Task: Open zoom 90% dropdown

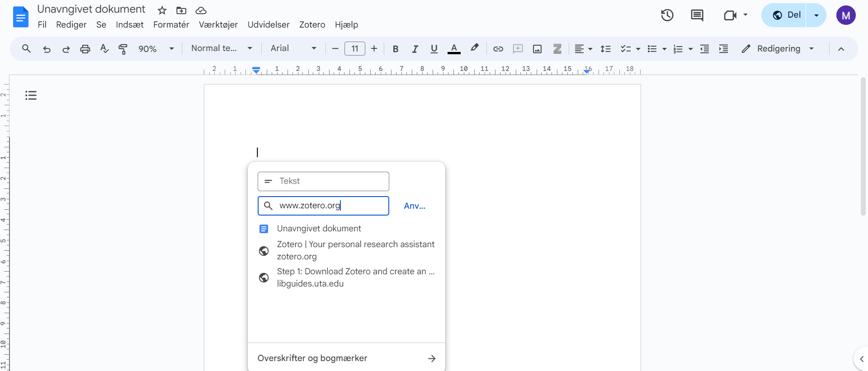Action: (156, 49)
